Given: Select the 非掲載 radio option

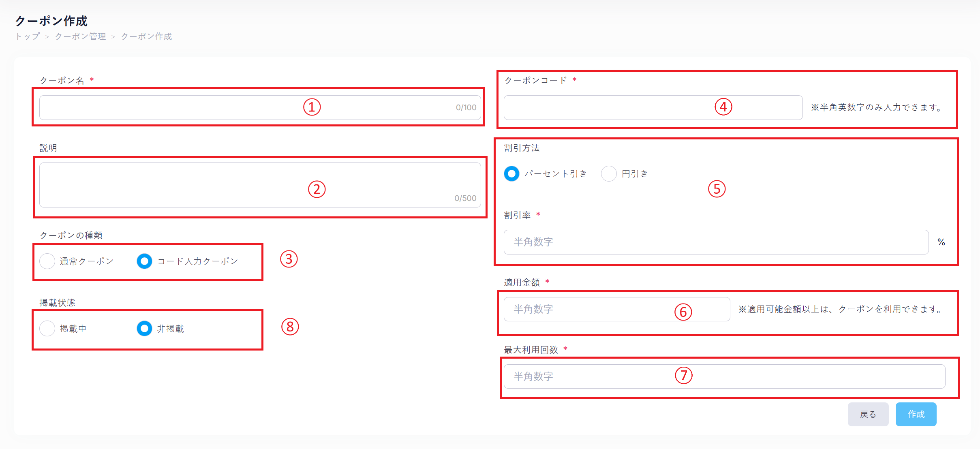Looking at the screenshot, I should 144,328.
